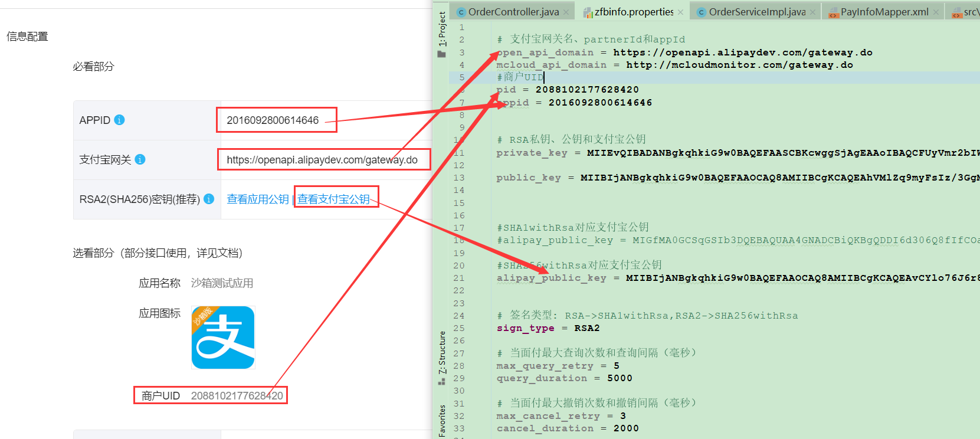The width and height of the screenshot is (980, 439).
Task: Click the APPID value 2016092800614646 on web page
Action: (x=273, y=120)
